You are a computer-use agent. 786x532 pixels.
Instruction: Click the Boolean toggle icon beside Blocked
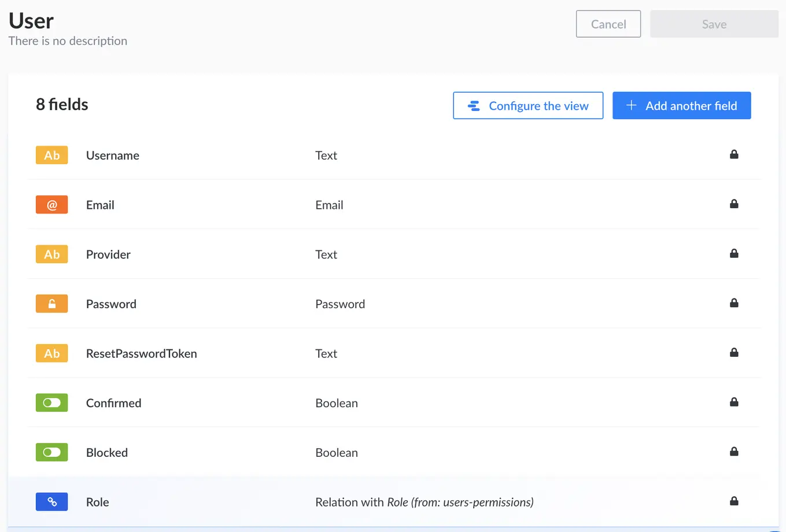click(x=51, y=452)
